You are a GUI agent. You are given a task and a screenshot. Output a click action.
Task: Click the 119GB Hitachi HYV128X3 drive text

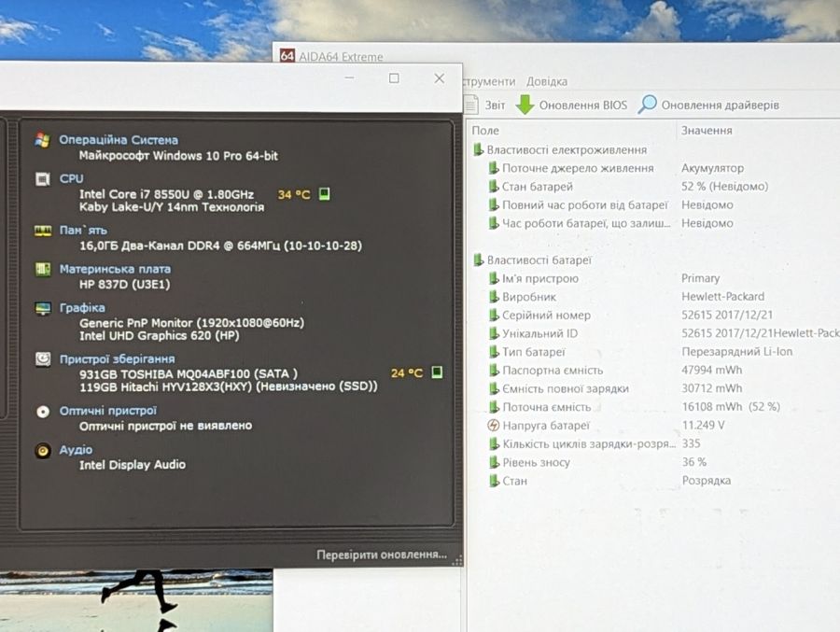[x=229, y=386]
